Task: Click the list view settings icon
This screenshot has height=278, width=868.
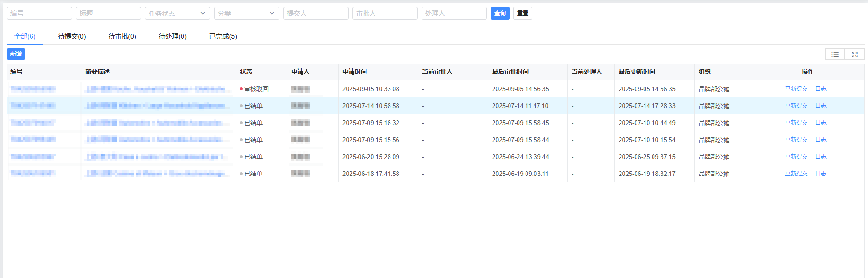Action: point(835,55)
